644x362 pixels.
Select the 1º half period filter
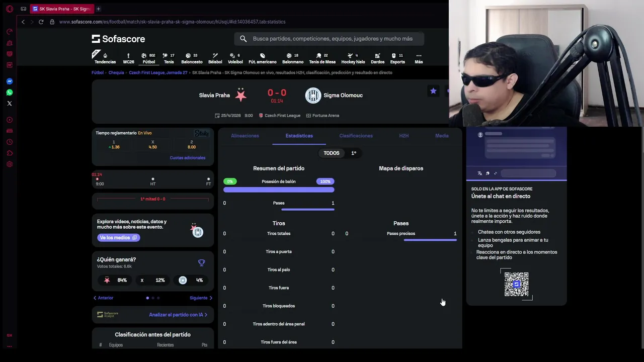tap(354, 153)
